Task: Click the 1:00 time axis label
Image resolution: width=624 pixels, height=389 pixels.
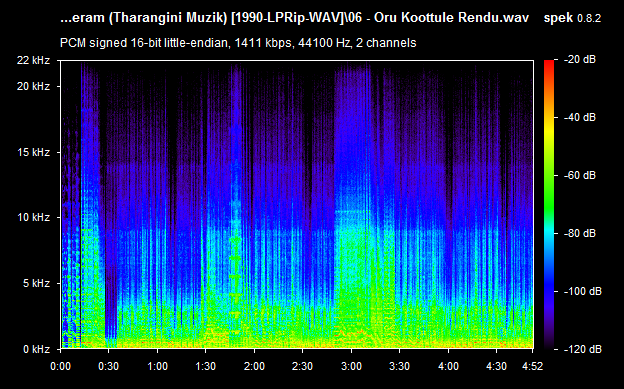Action: pos(157,366)
